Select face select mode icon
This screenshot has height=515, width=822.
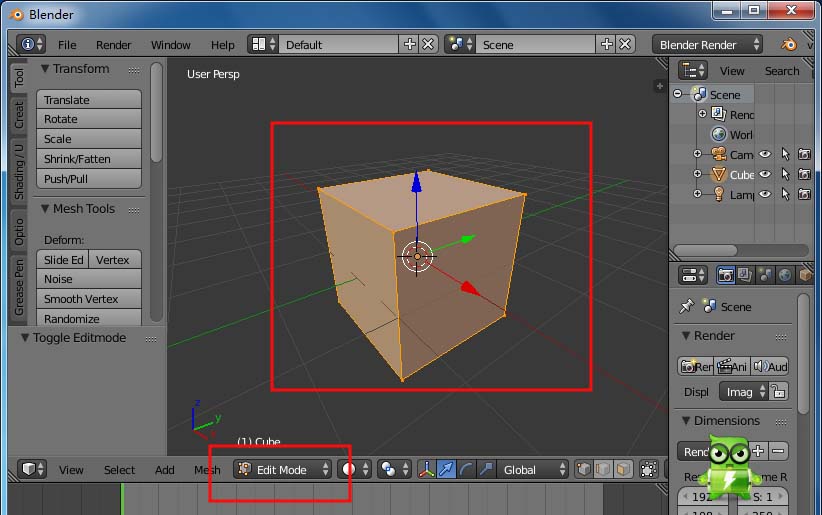coord(623,469)
